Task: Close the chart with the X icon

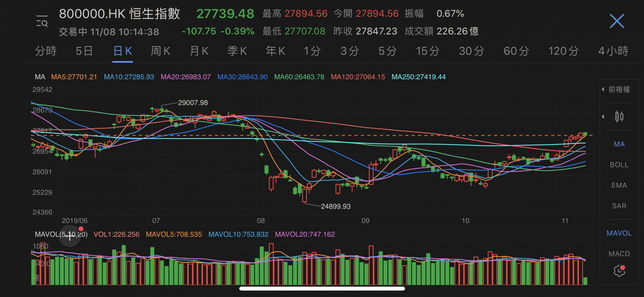Action: coord(617,21)
